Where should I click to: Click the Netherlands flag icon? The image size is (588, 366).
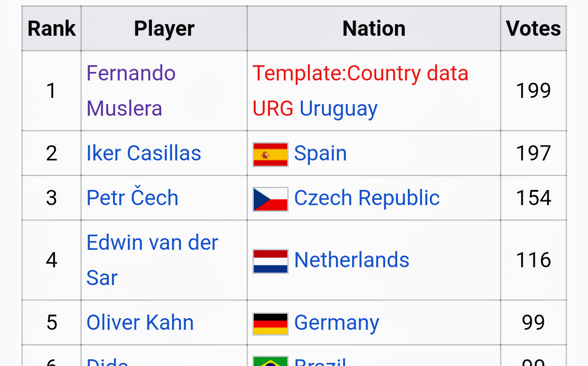(270, 261)
